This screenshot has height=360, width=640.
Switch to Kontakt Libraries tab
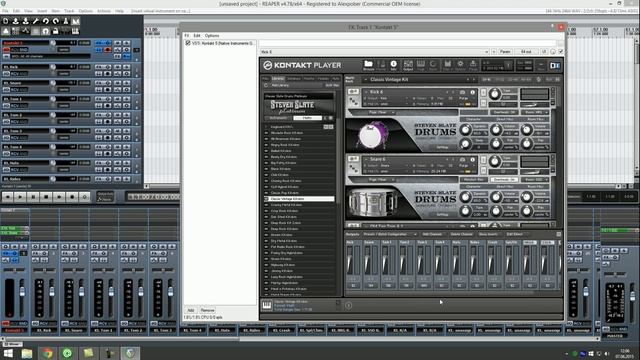pos(278,79)
